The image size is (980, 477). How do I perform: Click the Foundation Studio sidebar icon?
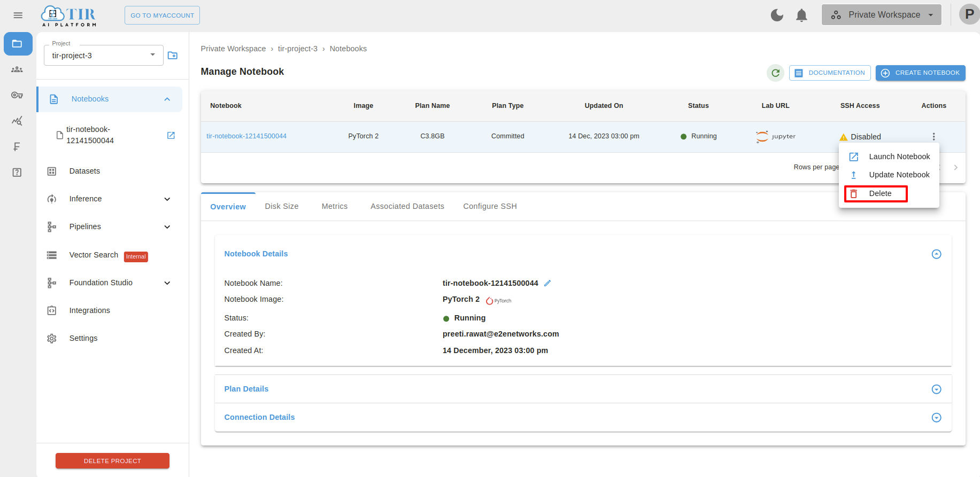(x=52, y=283)
